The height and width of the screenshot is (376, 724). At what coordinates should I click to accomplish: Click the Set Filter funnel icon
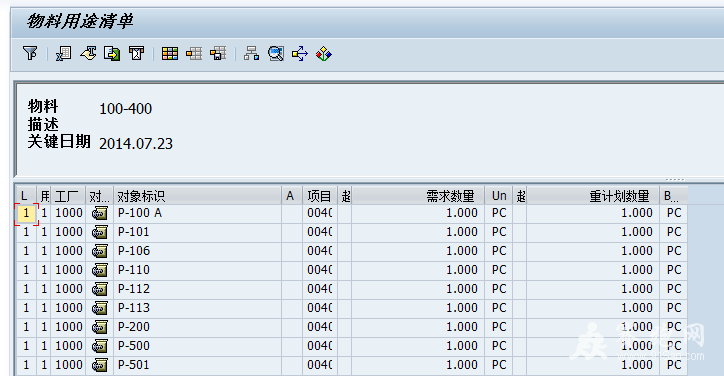30,54
